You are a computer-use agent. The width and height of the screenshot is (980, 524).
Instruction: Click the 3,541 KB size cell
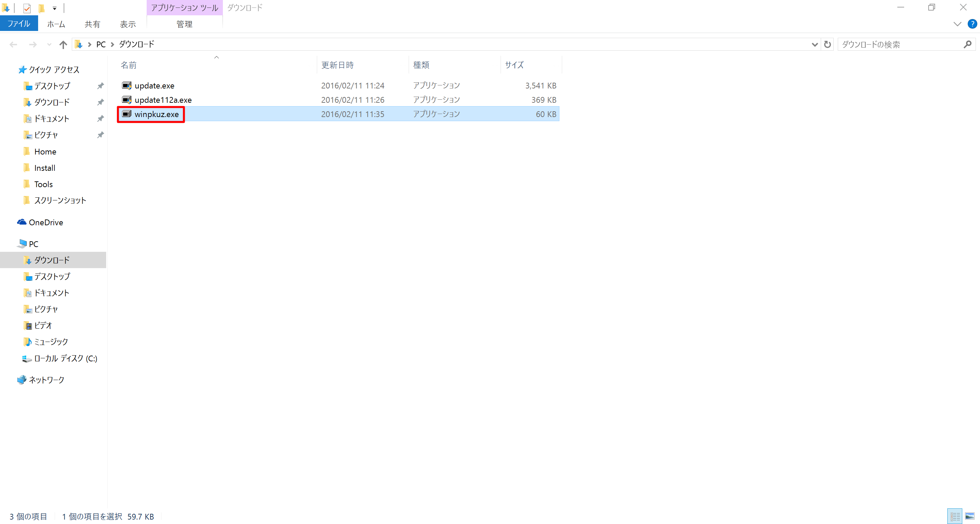(541, 86)
